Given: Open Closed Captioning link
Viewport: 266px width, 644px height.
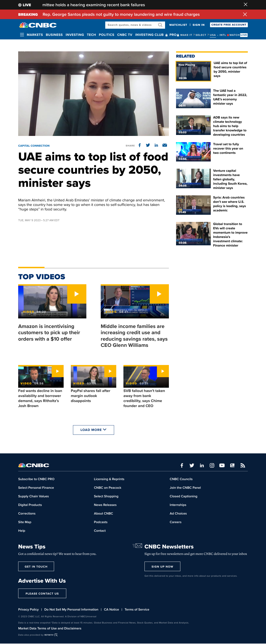Looking at the screenshot, I should (183, 496).
